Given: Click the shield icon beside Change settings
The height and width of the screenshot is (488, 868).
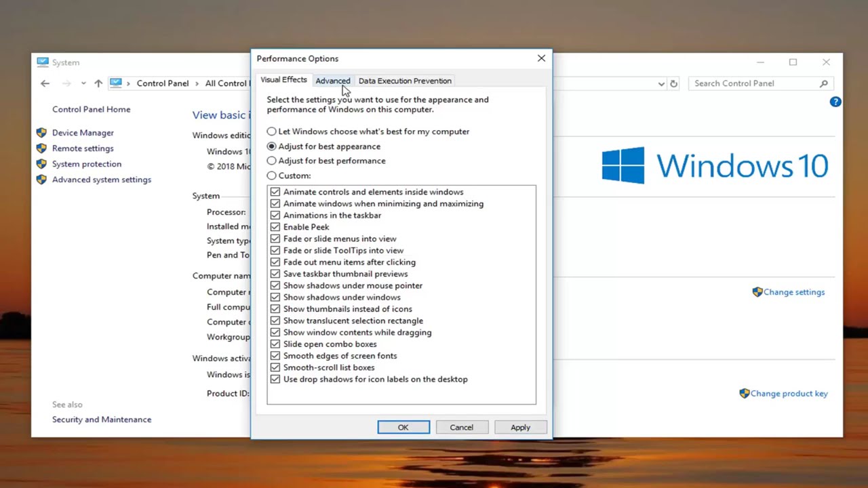Looking at the screenshot, I should point(757,292).
